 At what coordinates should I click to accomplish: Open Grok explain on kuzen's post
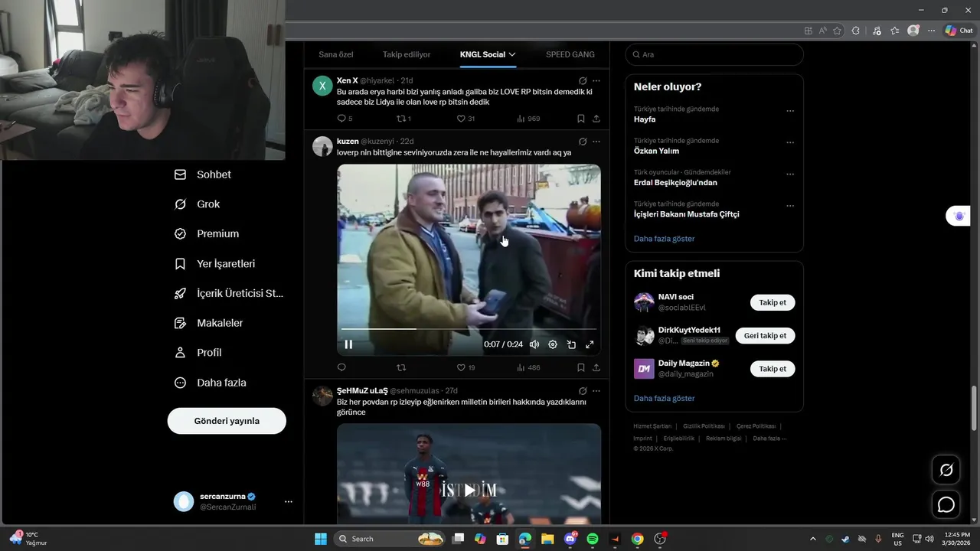pos(583,142)
